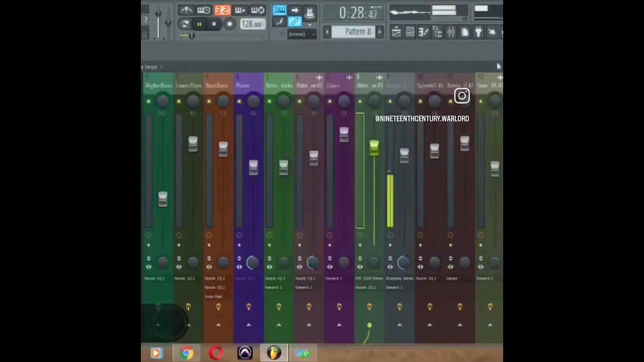Image resolution: width=644 pixels, height=362 pixels.
Task: Click the loop recording icon
Action: click(x=258, y=10)
